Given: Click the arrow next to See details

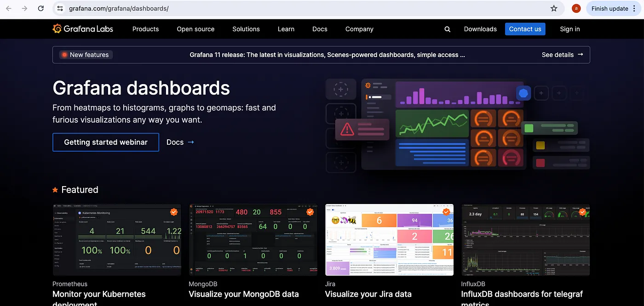Looking at the screenshot, I should coord(581,54).
